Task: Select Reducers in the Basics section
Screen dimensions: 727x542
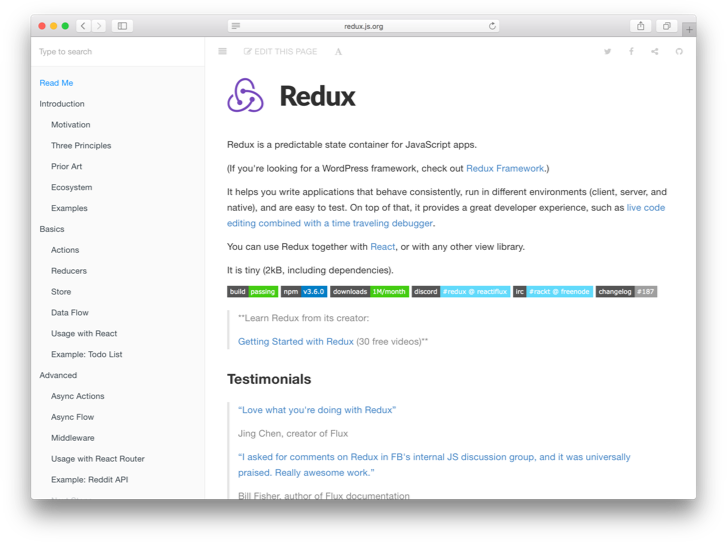Action: click(x=69, y=271)
